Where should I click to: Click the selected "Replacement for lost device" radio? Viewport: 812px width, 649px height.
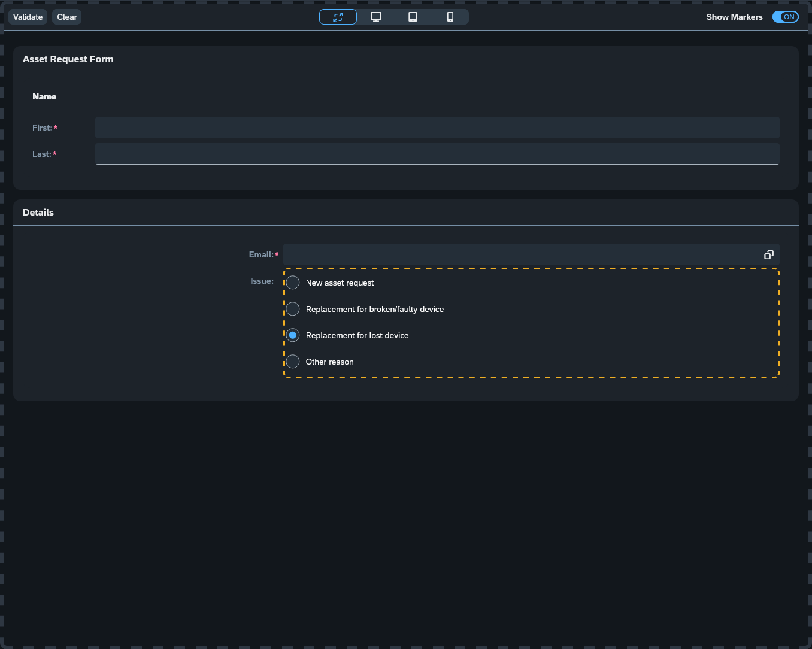[x=292, y=335]
